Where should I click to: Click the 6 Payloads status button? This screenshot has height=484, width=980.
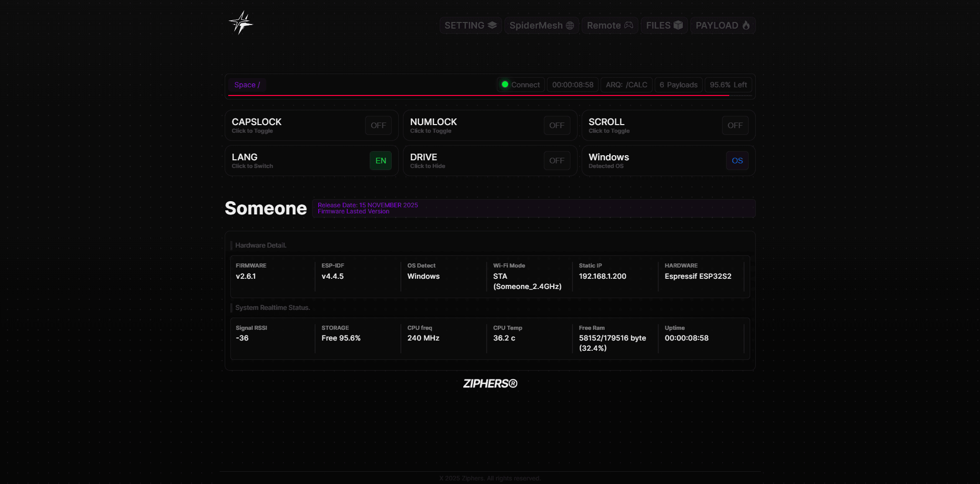(678, 85)
